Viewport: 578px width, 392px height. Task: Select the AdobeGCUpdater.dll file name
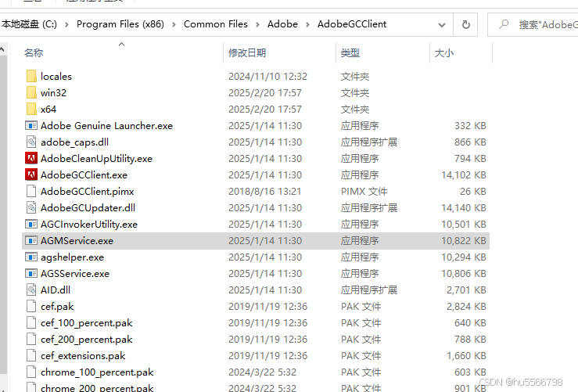[x=88, y=207]
